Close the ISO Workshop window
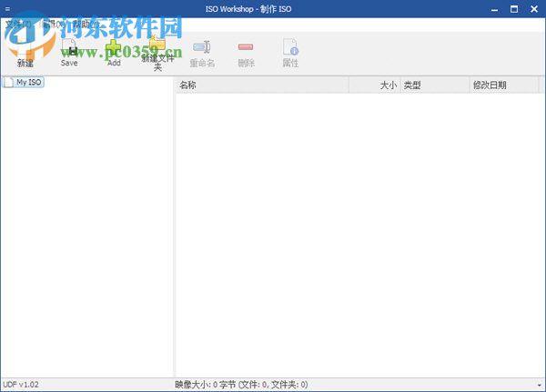Viewport: 546px width, 392px height. [534, 9]
